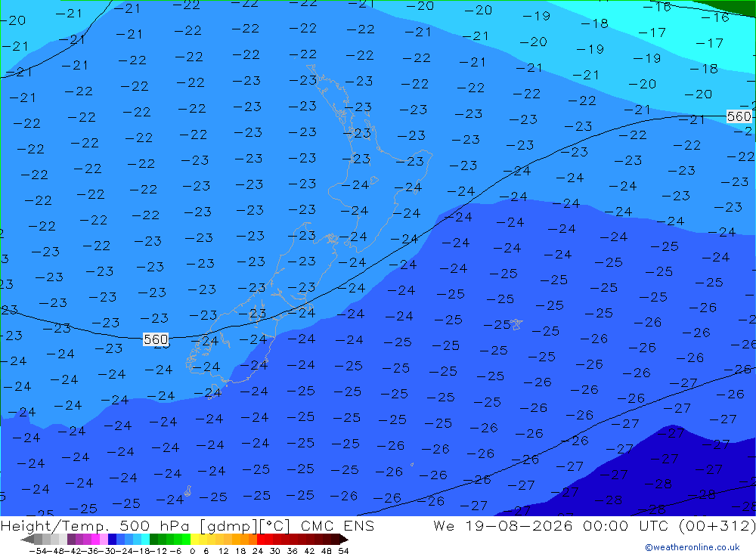Pick the gray left-arrow end of the legend

[27, 539]
